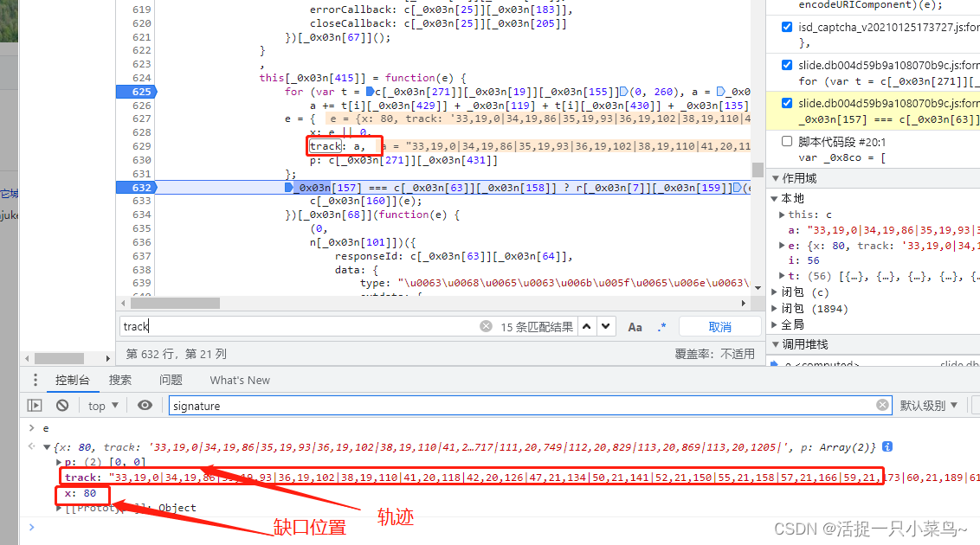Click the signature filter input field
Image resolution: width=980 pixels, height=545 pixels.
pos(519,405)
